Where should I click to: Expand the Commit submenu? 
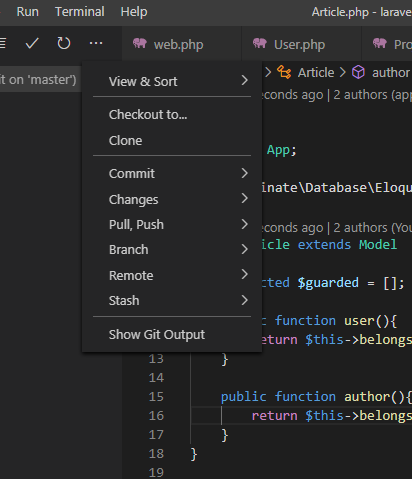172,173
